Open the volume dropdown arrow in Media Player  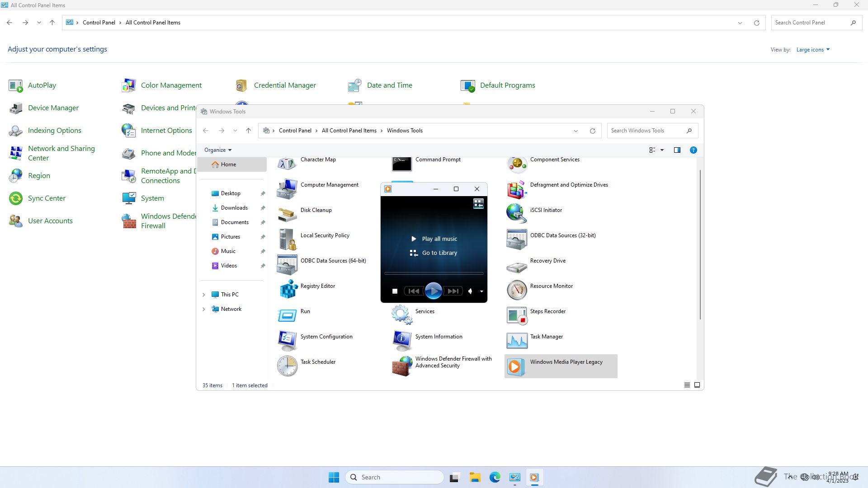[x=481, y=291]
